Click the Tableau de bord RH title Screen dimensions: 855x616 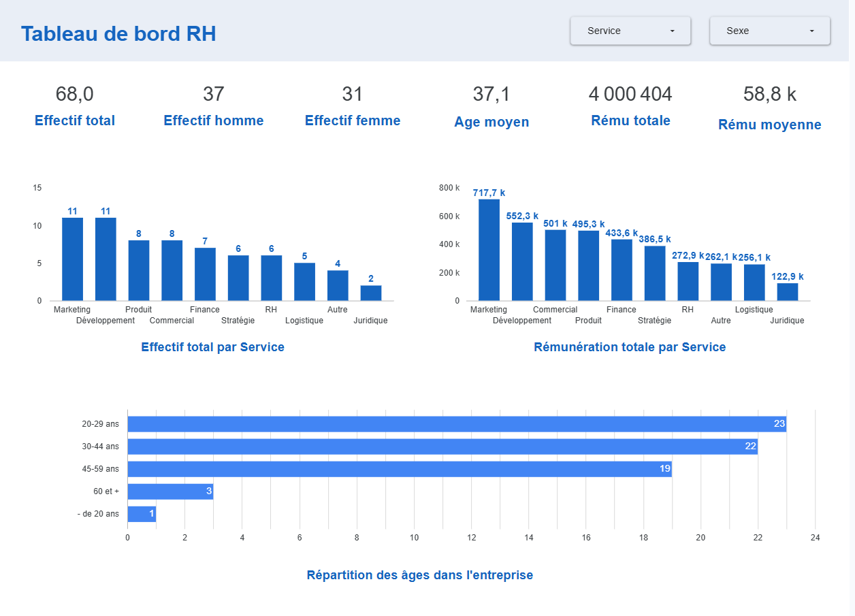[118, 33]
